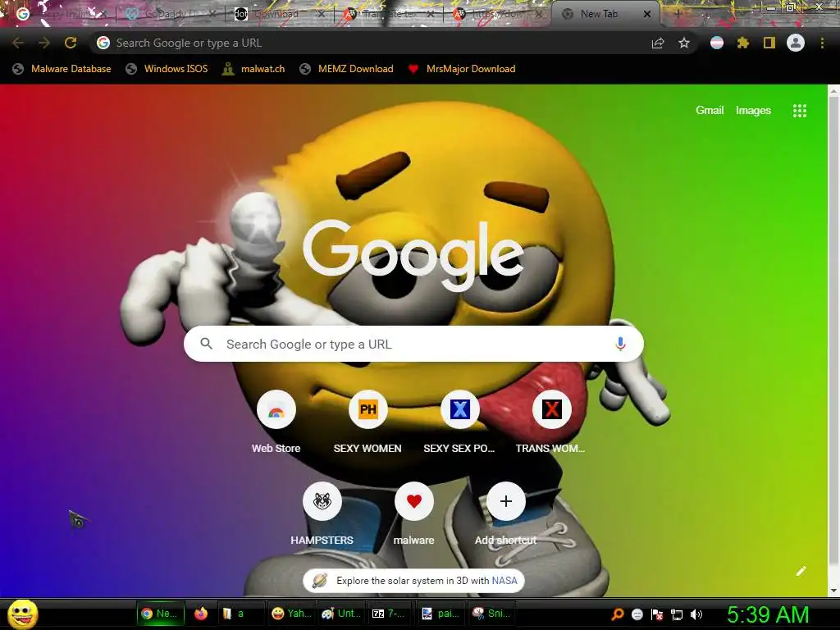Open the Google apps grid
840x630 pixels.
click(x=800, y=111)
